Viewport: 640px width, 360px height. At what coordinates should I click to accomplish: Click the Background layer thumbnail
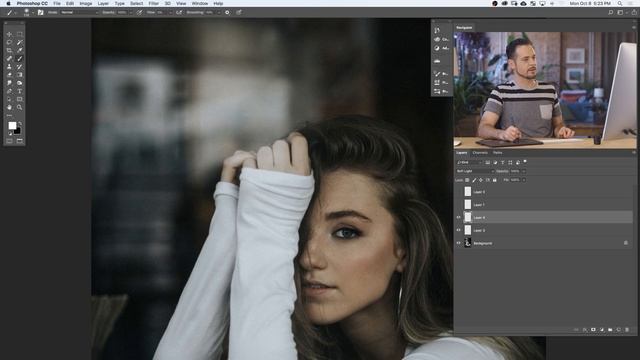[468, 243]
